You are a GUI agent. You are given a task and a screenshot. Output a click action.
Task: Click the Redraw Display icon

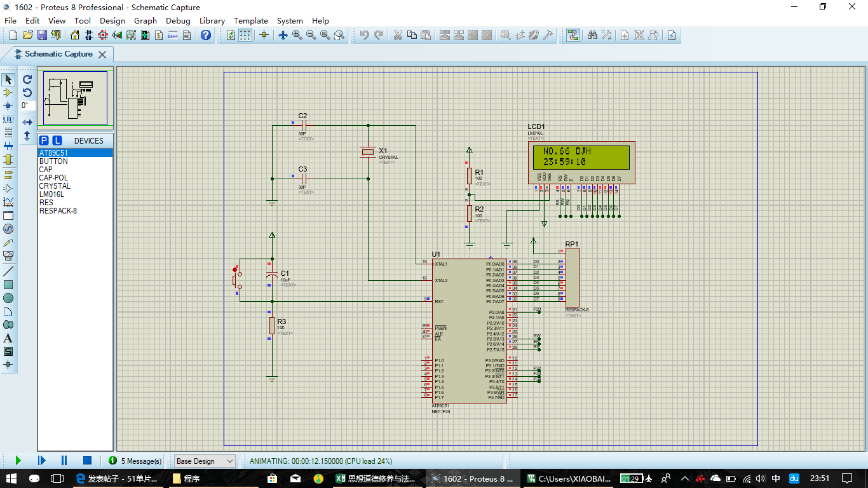coord(231,35)
